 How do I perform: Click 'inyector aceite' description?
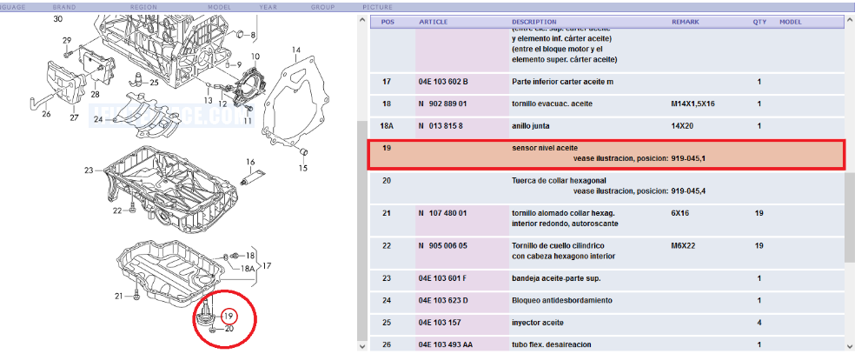click(537, 323)
